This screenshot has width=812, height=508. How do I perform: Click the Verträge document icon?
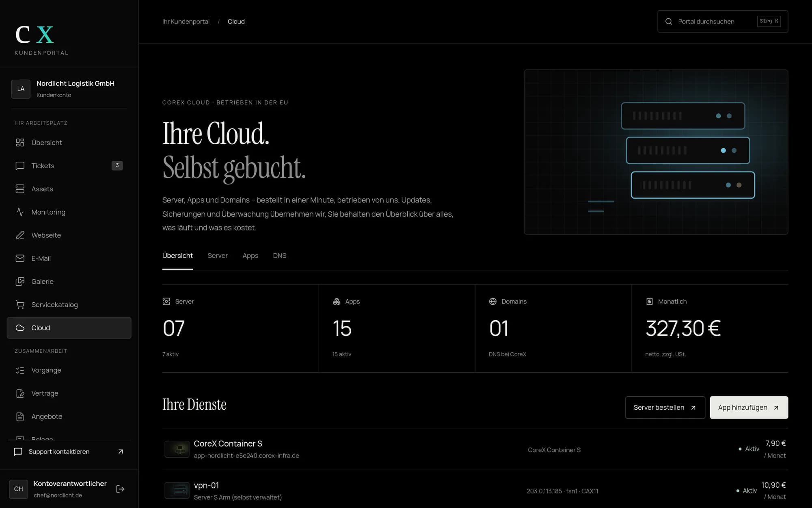tap(20, 393)
